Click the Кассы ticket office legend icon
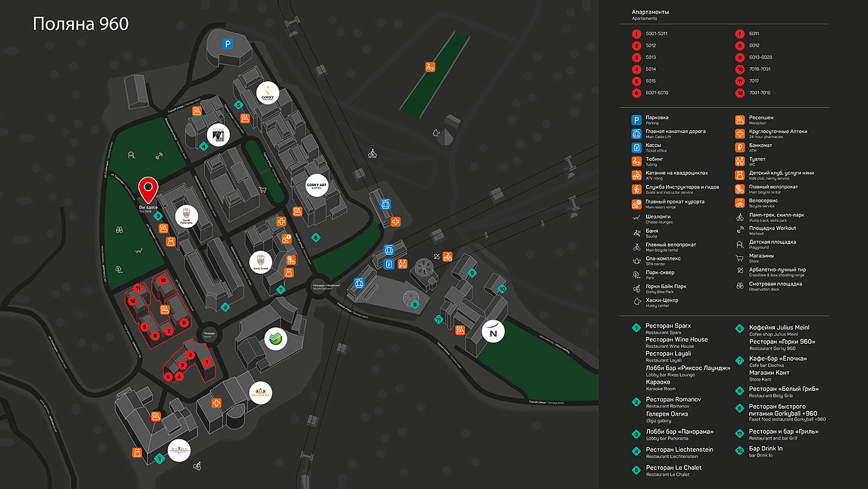The height and width of the screenshot is (489, 868). [636, 148]
